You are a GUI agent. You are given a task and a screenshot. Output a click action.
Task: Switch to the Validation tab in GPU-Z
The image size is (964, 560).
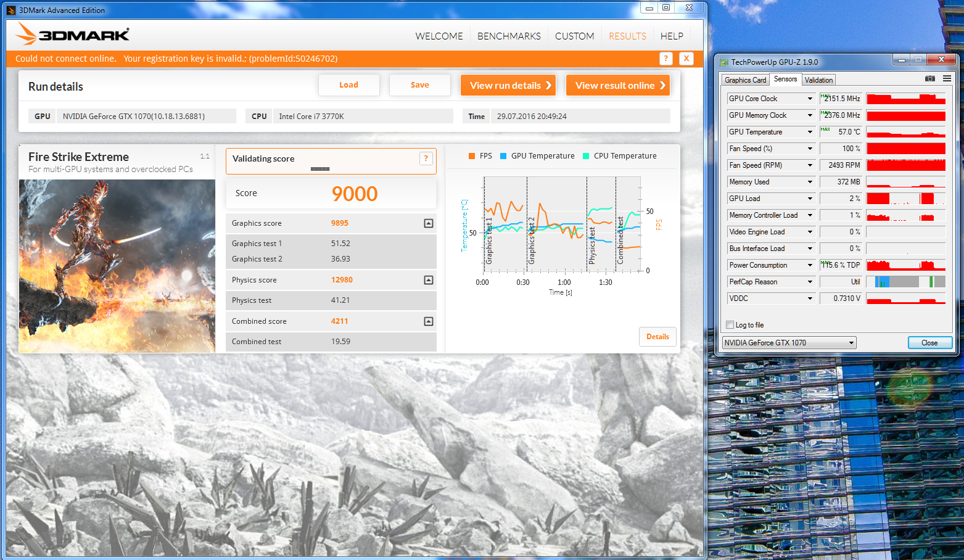point(818,80)
